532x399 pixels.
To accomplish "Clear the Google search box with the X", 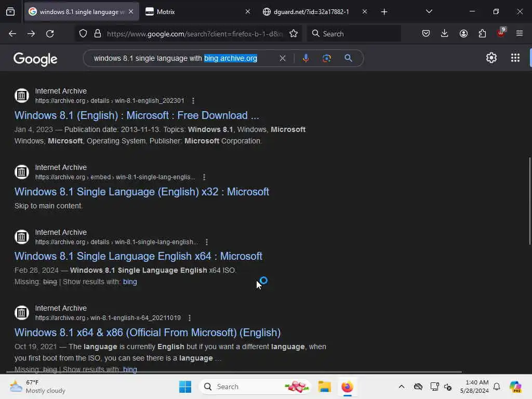I will coord(282,58).
